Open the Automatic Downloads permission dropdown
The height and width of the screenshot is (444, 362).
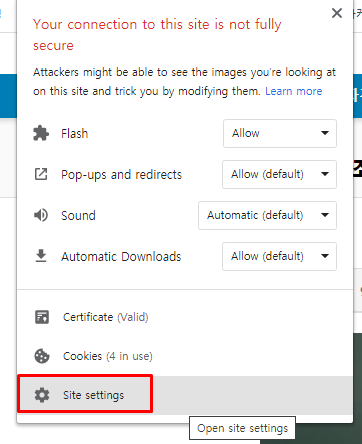[279, 256]
